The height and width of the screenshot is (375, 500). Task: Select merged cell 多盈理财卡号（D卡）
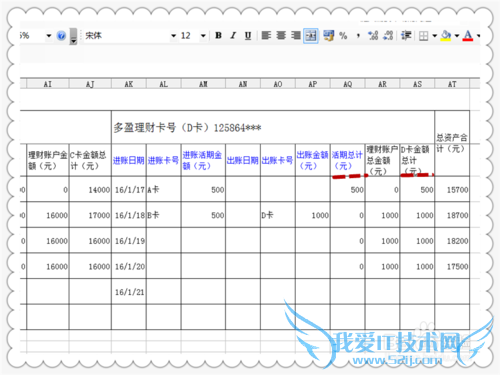pos(273,127)
